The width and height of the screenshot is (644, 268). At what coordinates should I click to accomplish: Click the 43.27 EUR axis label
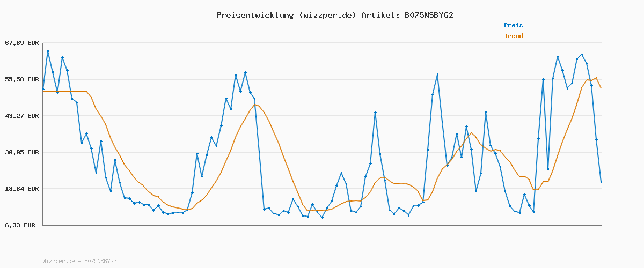point(22,116)
